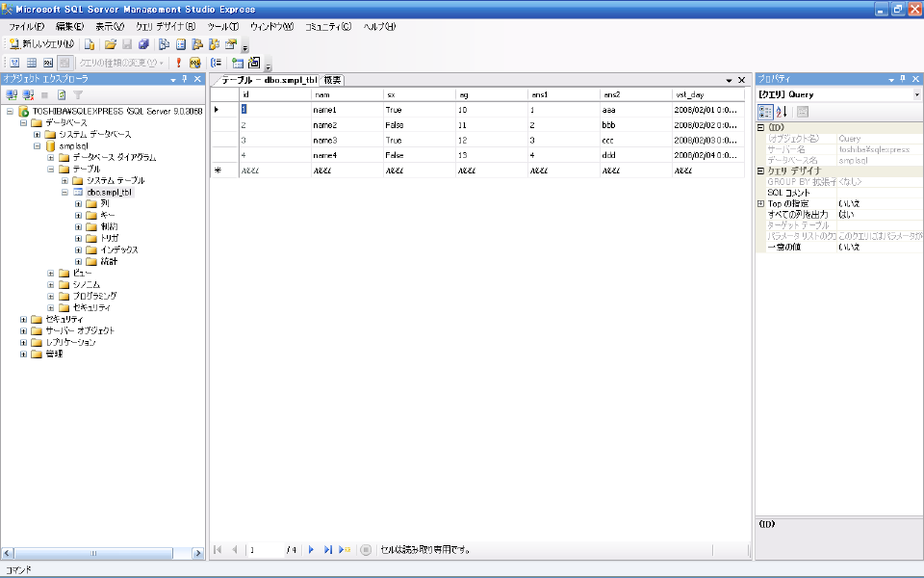Click the Disconnect icon in Object Explorer
924x578 pixels.
[28, 95]
